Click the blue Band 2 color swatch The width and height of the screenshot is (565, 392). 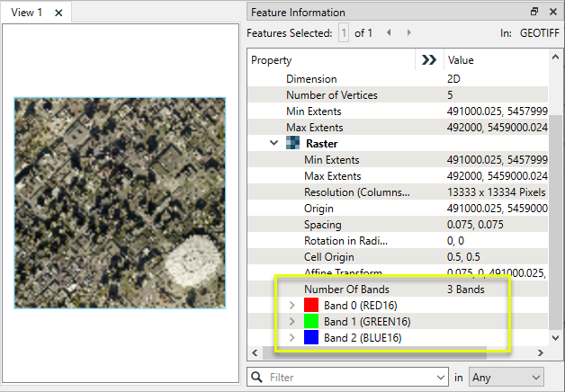click(311, 338)
